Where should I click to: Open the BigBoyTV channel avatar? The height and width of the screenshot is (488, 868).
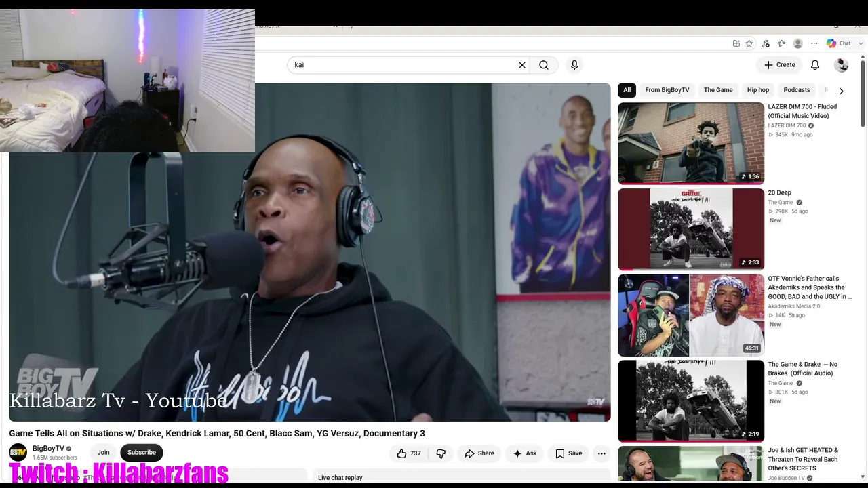point(18,453)
